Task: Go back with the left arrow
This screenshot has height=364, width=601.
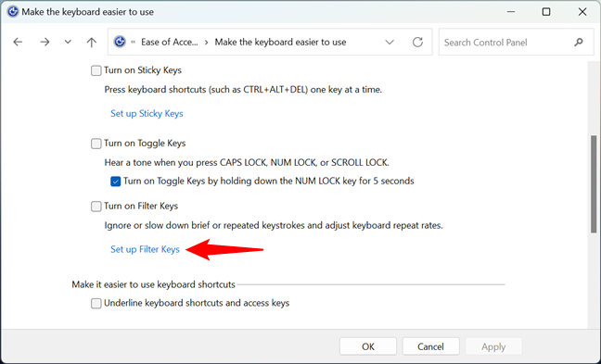Action: coord(18,42)
